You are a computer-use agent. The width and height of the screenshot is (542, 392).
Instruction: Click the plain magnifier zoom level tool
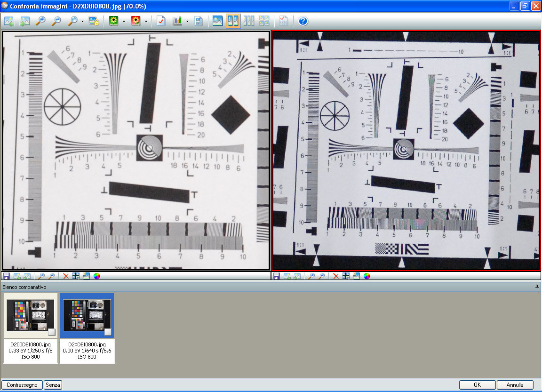(72, 21)
